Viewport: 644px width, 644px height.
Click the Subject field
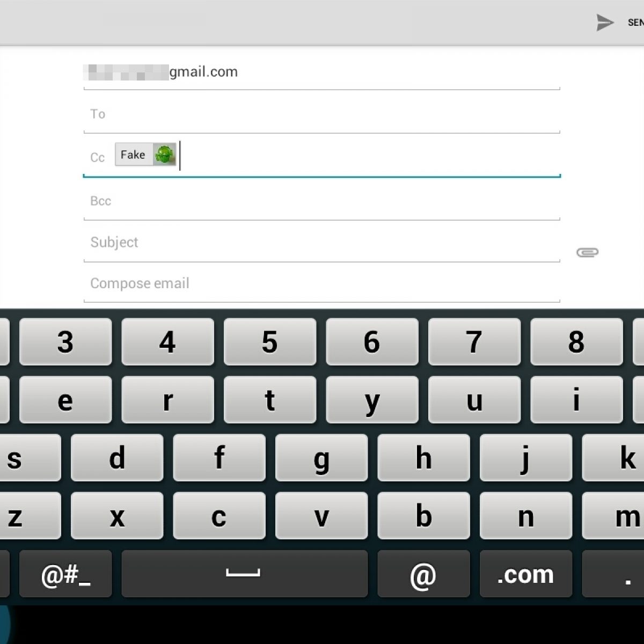(x=322, y=243)
